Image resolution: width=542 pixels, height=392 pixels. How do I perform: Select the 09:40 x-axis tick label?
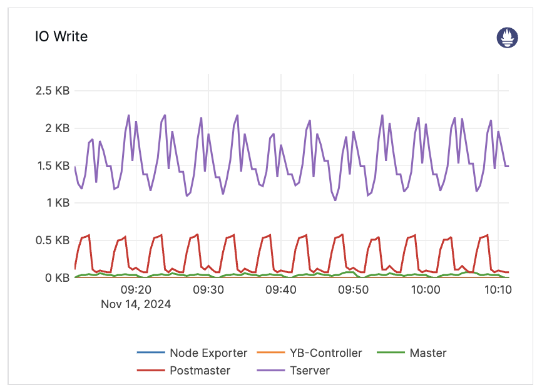click(281, 290)
